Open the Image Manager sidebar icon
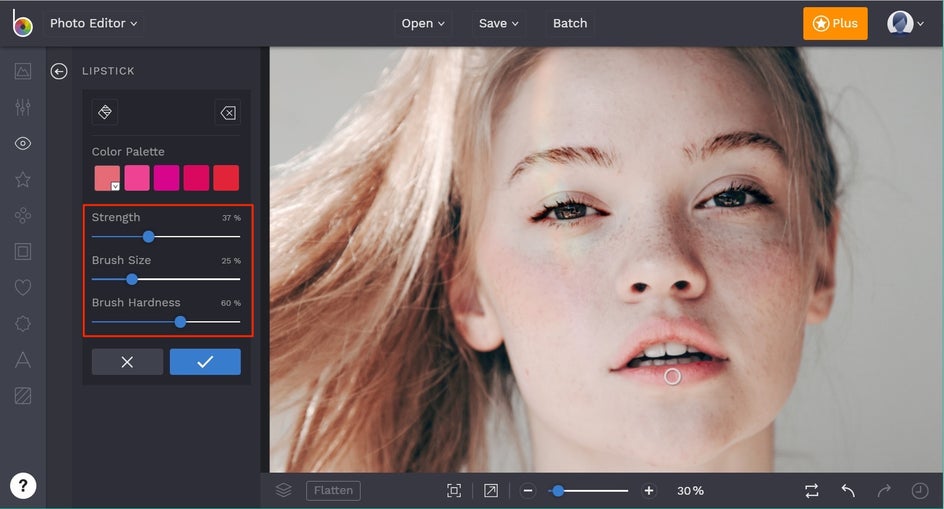This screenshot has height=509, width=944. [23, 71]
